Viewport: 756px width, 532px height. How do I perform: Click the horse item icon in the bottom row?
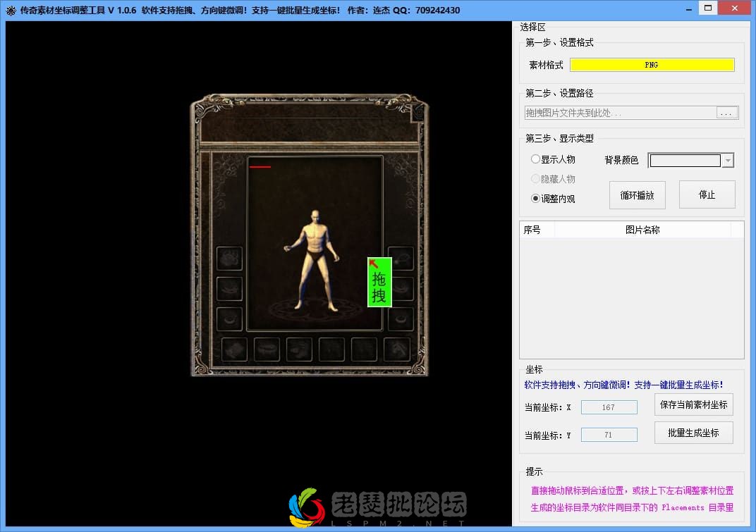398,349
